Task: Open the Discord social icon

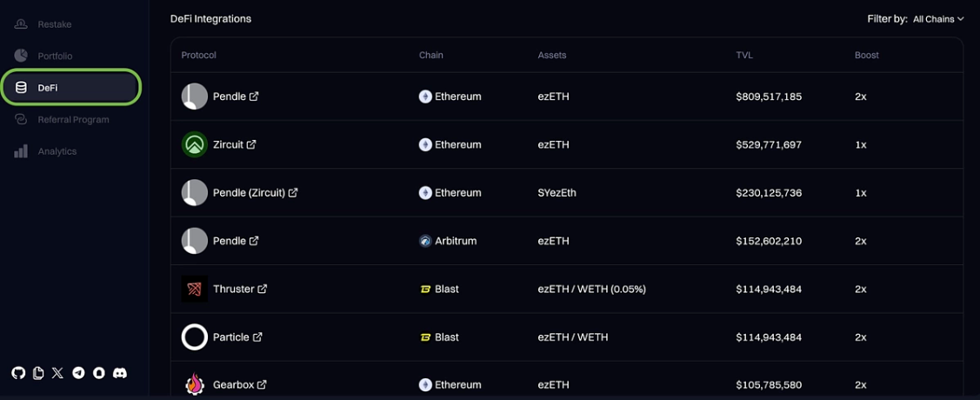Action: coord(120,373)
